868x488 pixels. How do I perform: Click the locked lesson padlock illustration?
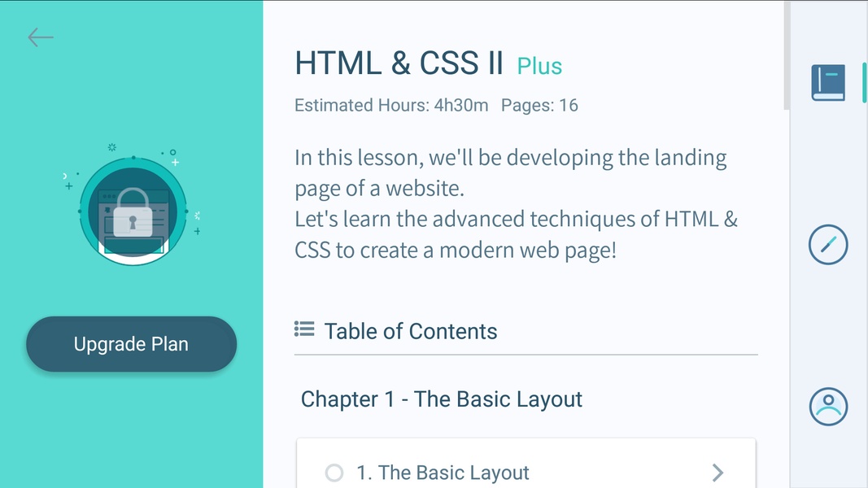tap(133, 211)
